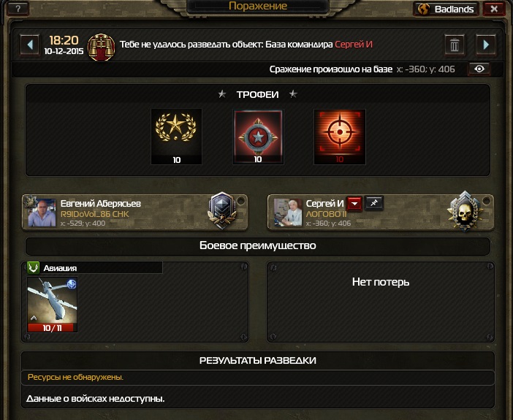Open Евгений Аберясьев avatar

(x=42, y=213)
